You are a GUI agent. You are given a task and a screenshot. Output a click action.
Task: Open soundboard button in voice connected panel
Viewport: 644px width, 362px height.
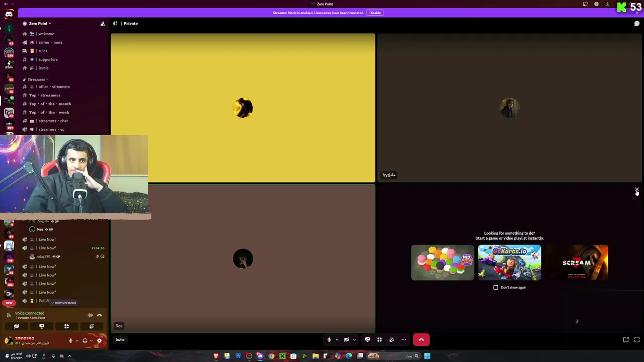(x=92, y=327)
